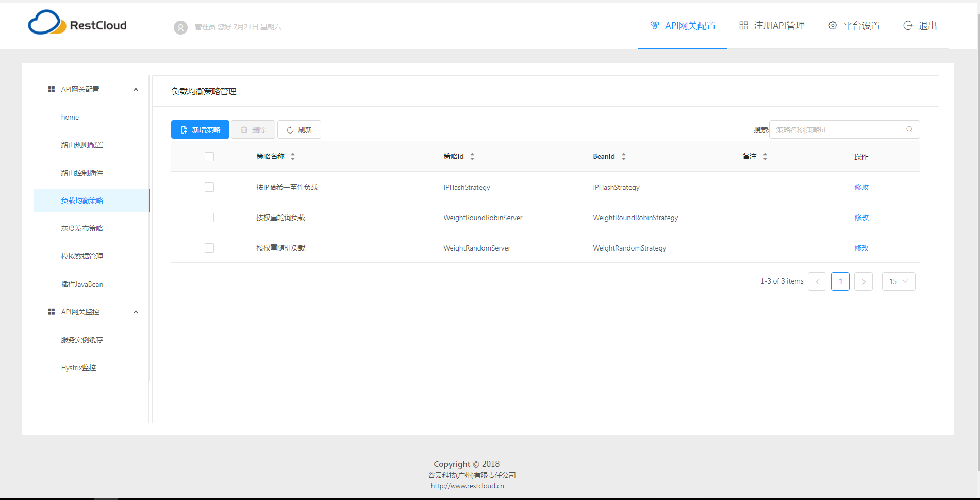Click the 新增策略 button

[x=200, y=129]
